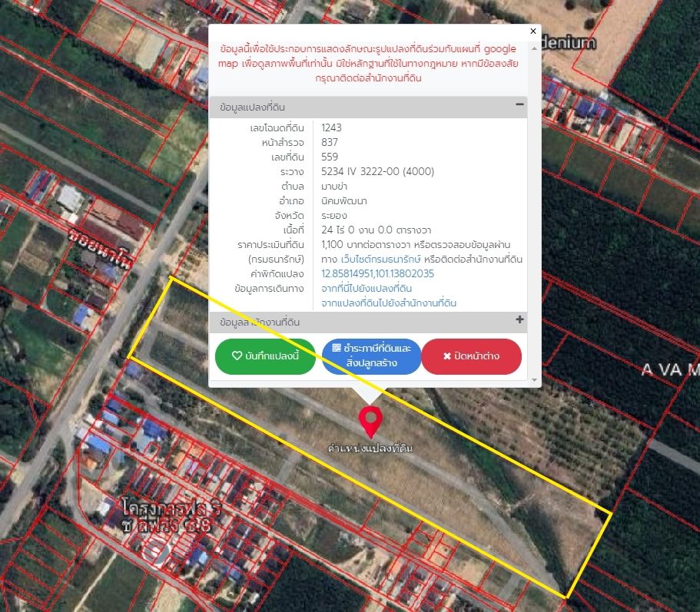The width and height of the screenshot is (700, 612).
Task: Expand the ข้อมูลสำนักงานที่ดิน section via the plus icon
Action: [519, 319]
